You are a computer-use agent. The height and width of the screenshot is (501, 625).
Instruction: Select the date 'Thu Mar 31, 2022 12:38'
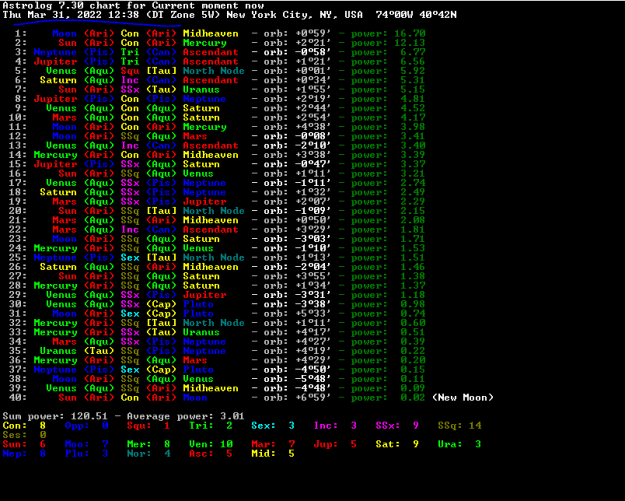click(71, 15)
